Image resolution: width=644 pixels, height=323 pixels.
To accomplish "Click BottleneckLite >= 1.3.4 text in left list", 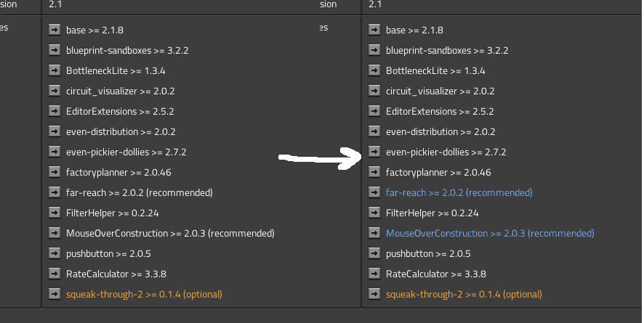I will pyautogui.click(x=116, y=70).
